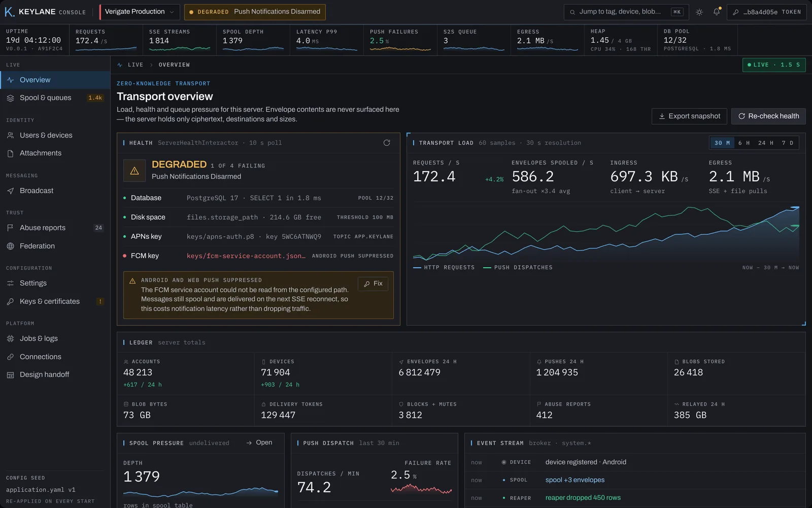Click the Connections link icon

pyautogui.click(x=10, y=357)
